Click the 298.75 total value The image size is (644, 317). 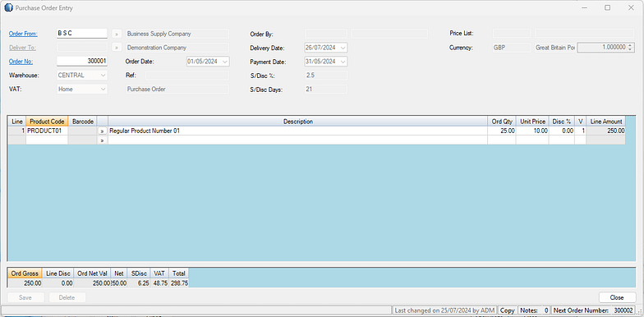pyautogui.click(x=179, y=283)
